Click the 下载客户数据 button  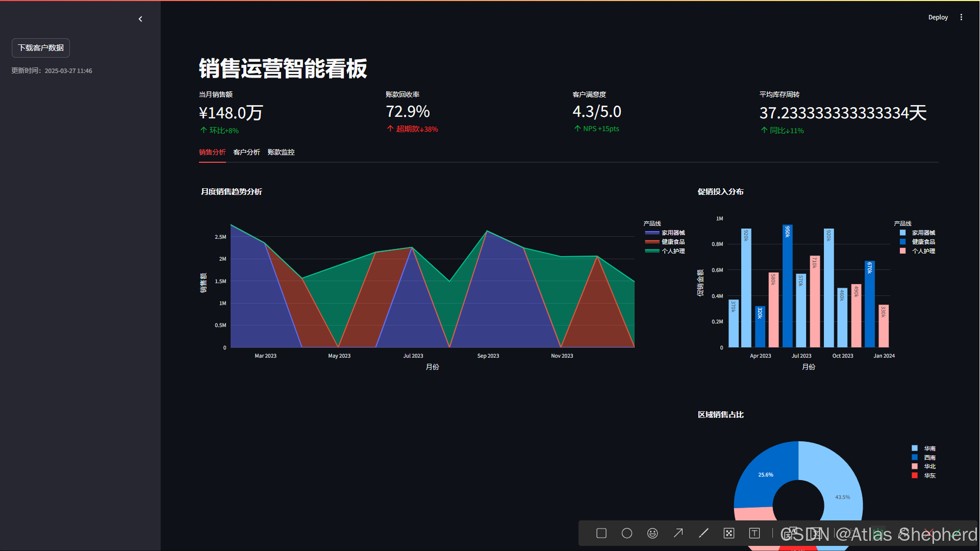[41, 48]
